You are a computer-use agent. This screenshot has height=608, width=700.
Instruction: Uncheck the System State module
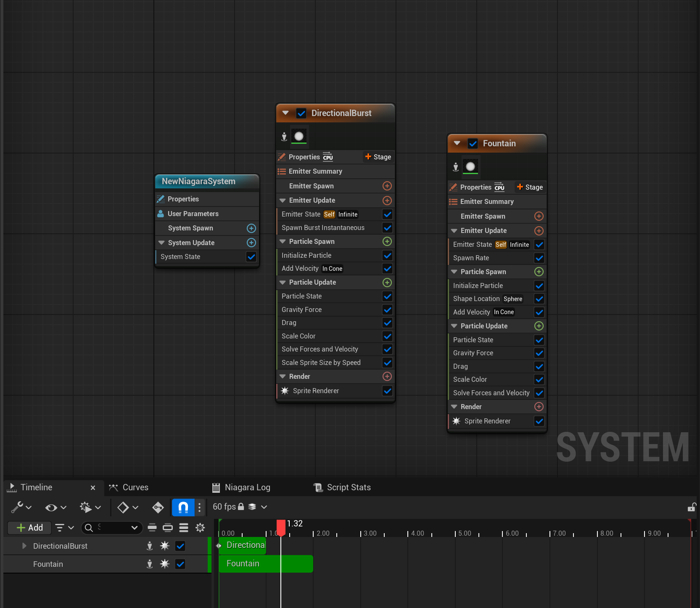click(x=251, y=256)
